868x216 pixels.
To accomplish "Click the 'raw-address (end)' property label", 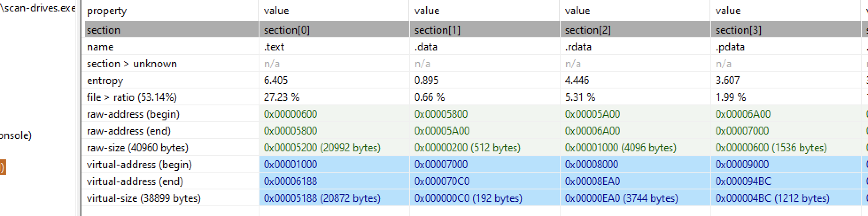I will tap(128, 131).
